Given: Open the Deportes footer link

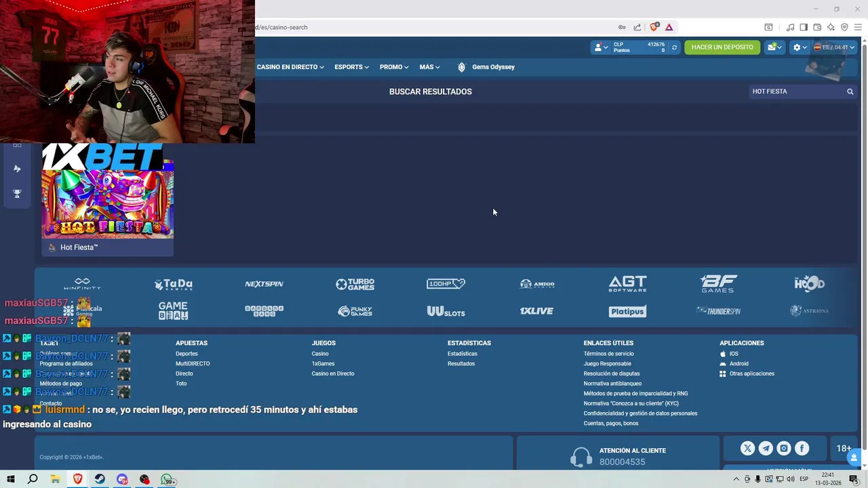Looking at the screenshot, I should (186, 354).
